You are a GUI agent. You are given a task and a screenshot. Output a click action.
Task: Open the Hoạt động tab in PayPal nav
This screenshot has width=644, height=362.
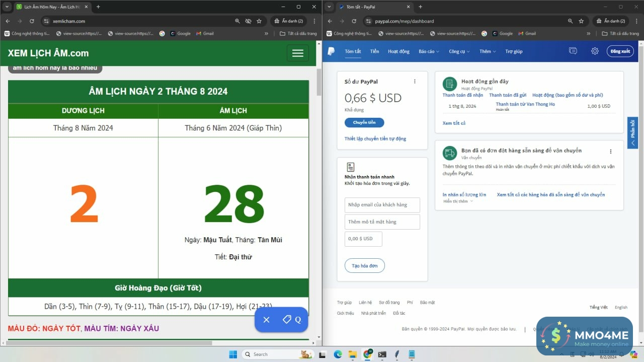pyautogui.click(x=398, y=51)
